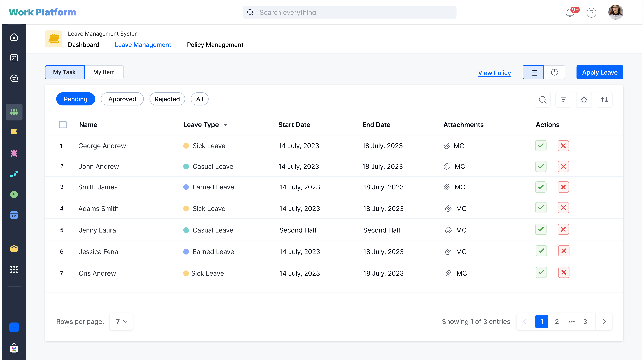
Task: Click the Leave Management System app icon
Action: [54, 39]
